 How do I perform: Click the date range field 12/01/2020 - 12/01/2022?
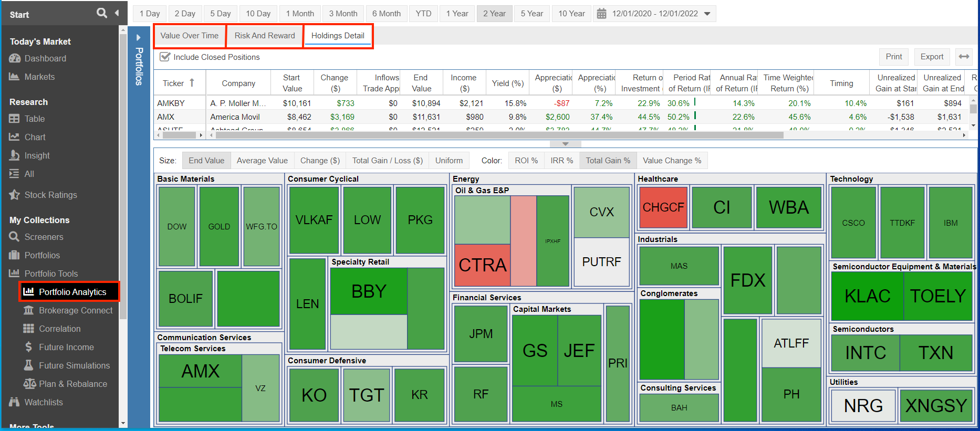pyautogui.click(x=655, y=14)
